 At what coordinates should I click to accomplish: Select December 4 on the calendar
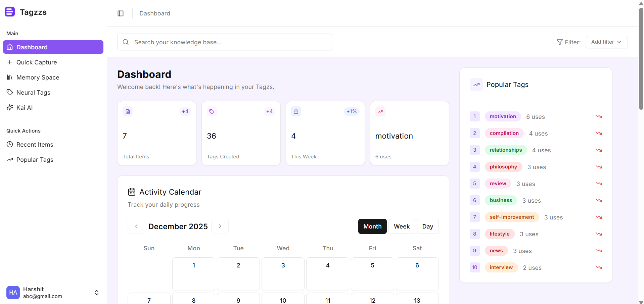click(328, 274)
